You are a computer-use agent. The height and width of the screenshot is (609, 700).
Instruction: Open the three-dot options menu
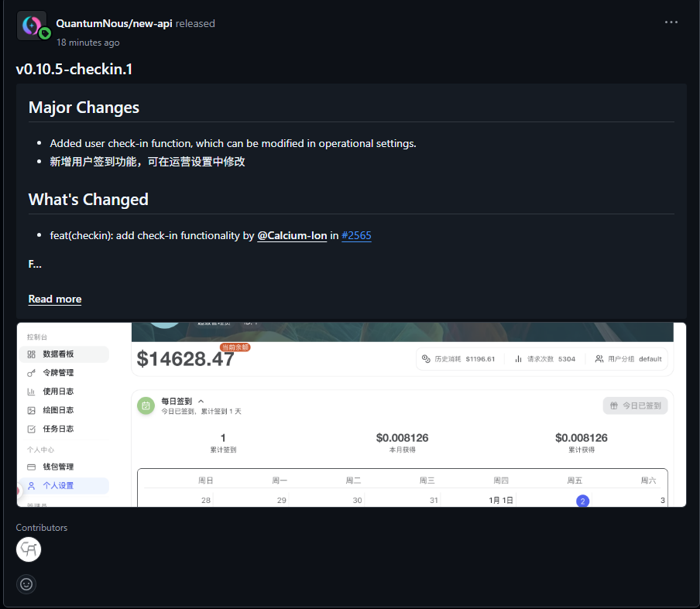tap(671, 22)
